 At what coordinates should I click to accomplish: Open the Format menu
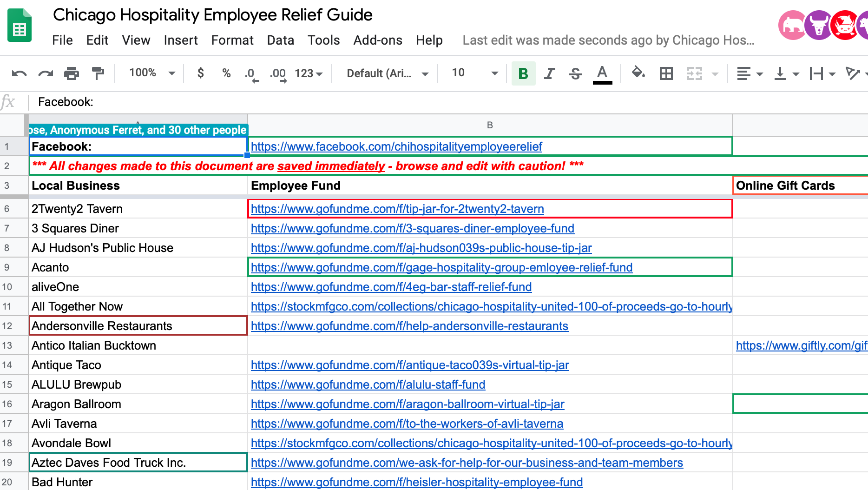click(x=232, y=40)
